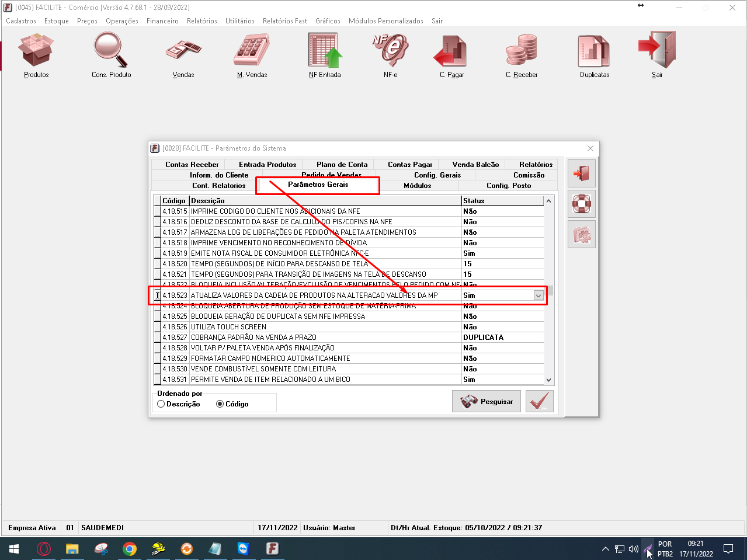Click exit door icon in Parâmetros window
The height and width of the screenshot is (560, 747).
coord(582,173)
